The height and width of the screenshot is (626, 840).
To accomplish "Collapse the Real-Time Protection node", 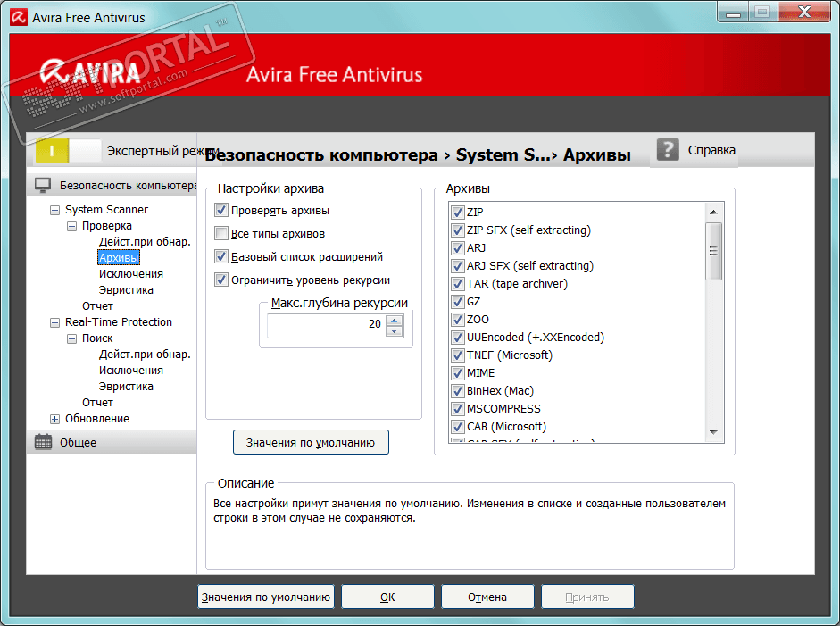I will [54, 322].
